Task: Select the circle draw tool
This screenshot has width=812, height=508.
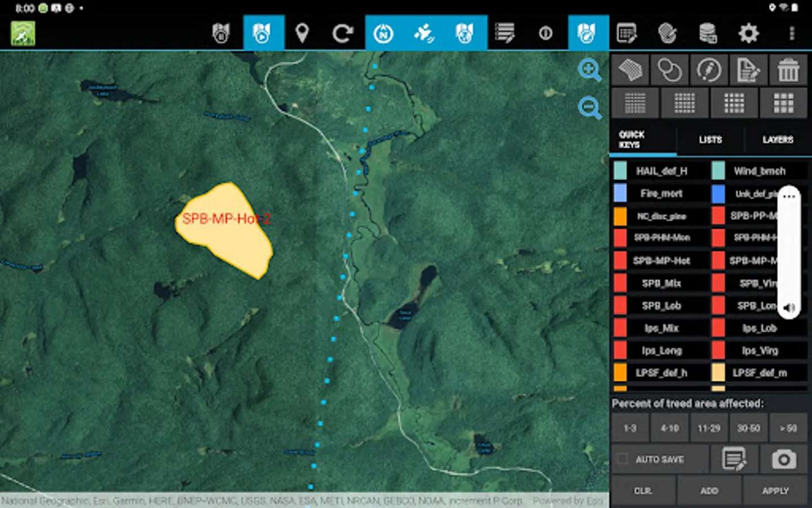Action: click(709, 70)
